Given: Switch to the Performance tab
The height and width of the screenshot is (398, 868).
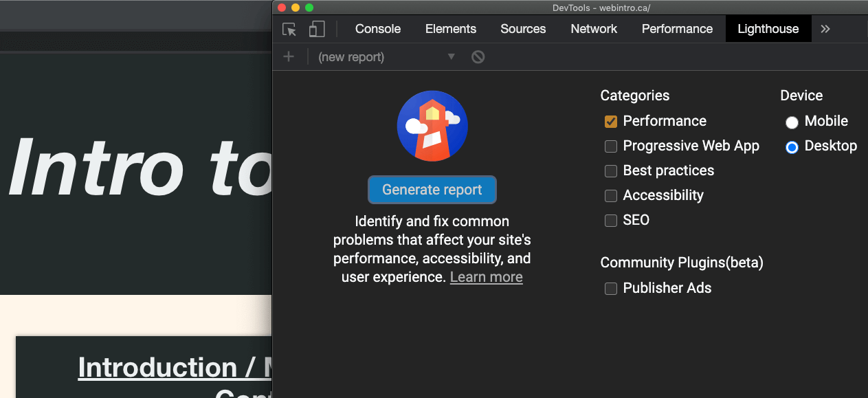Looking at the screenshot, I should pyautogui.click(x=677, y=29).
